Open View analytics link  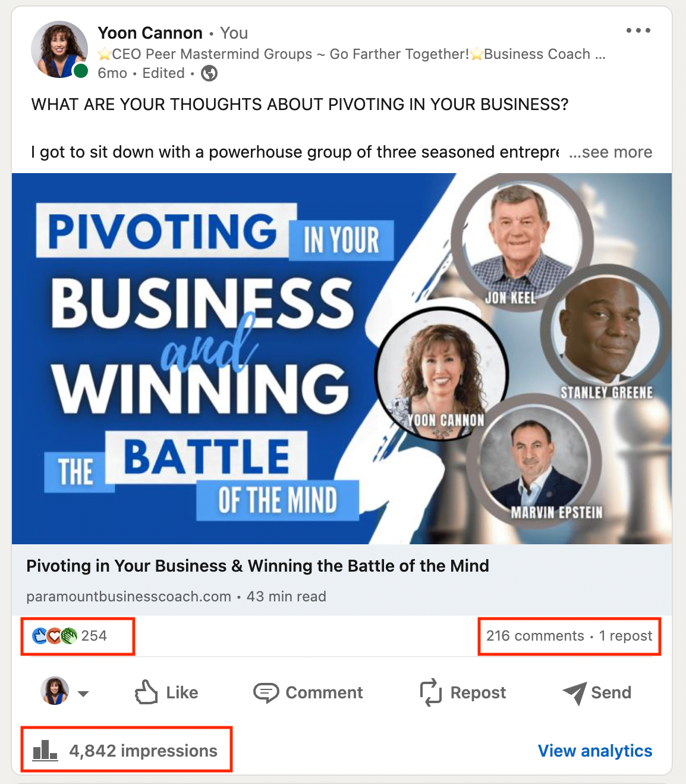point(594,751)
